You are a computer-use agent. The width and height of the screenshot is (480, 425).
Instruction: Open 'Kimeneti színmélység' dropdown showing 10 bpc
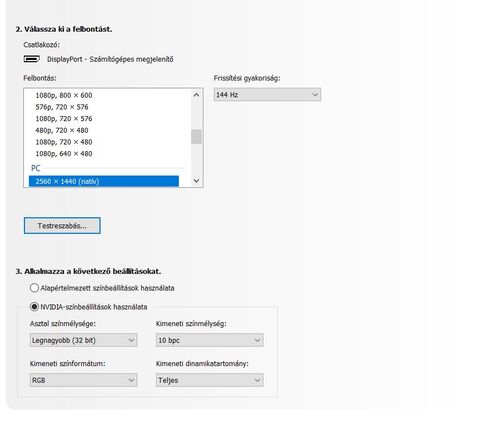tap(210, 340)
